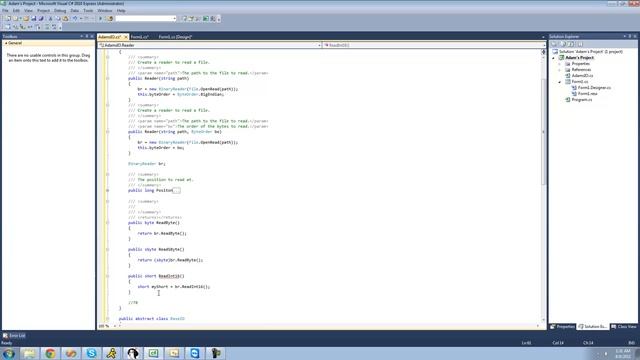
Task: Select Form1.Designer.cs in Solution Explorer
Action: click(x=594, y=88)
